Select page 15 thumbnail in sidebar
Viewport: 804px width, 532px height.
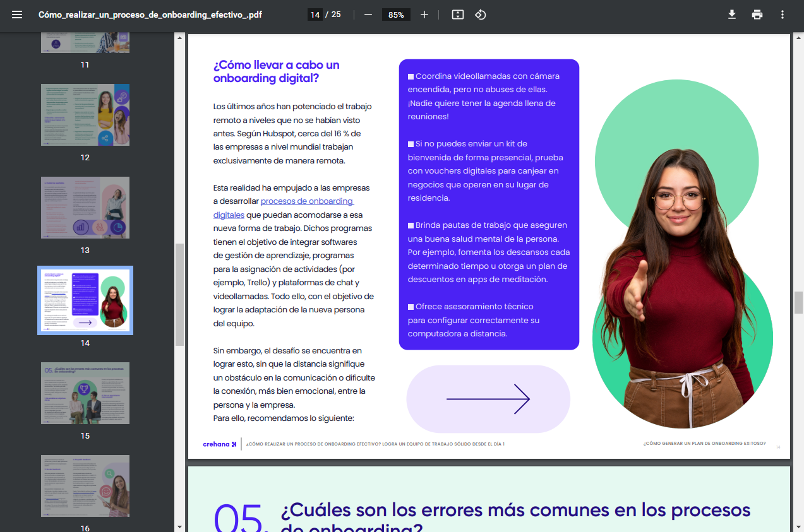(85, 393)
